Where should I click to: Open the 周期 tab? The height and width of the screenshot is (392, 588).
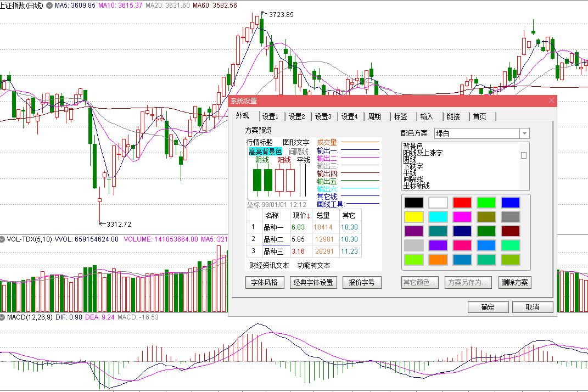(374, 116)
